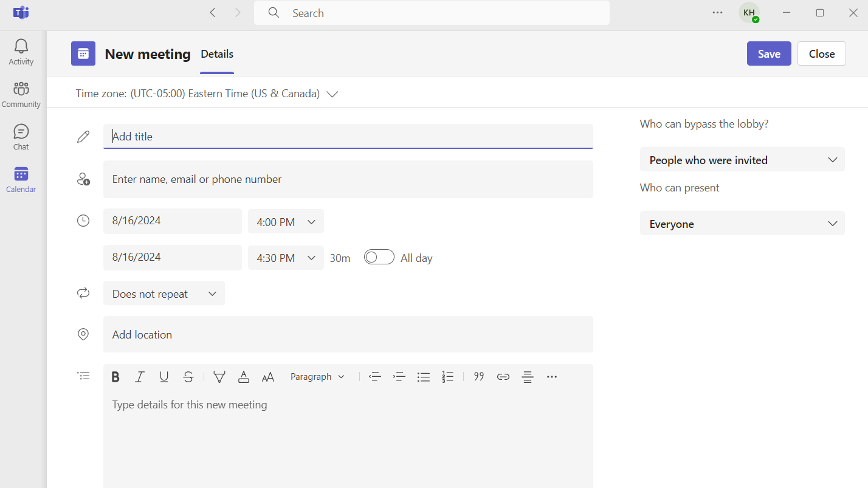868x488 pixels.
Task: Enable underline formatting
Action: tap(164, 377)
